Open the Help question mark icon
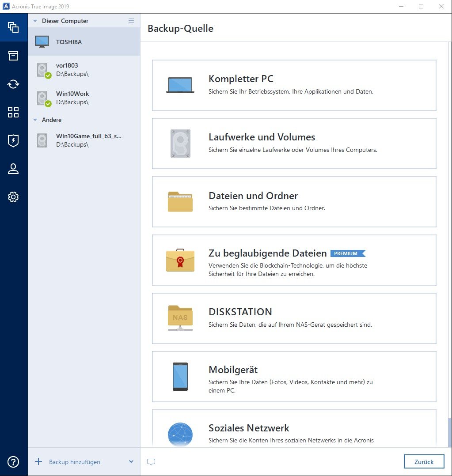Screen dimensions: 452x476 tap(13, 462)
